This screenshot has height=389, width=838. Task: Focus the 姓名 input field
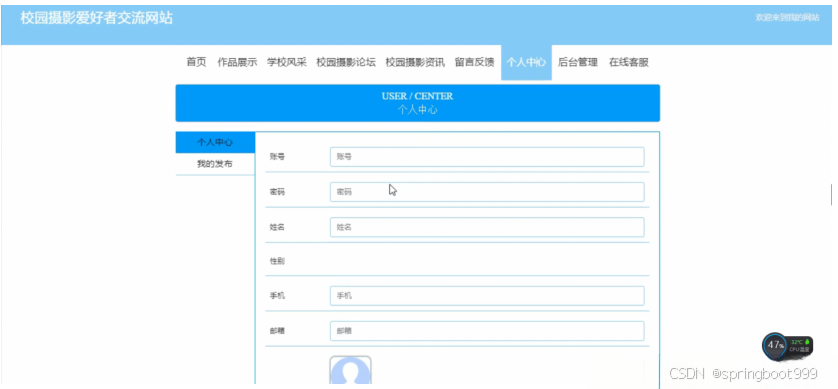[487, 227]
